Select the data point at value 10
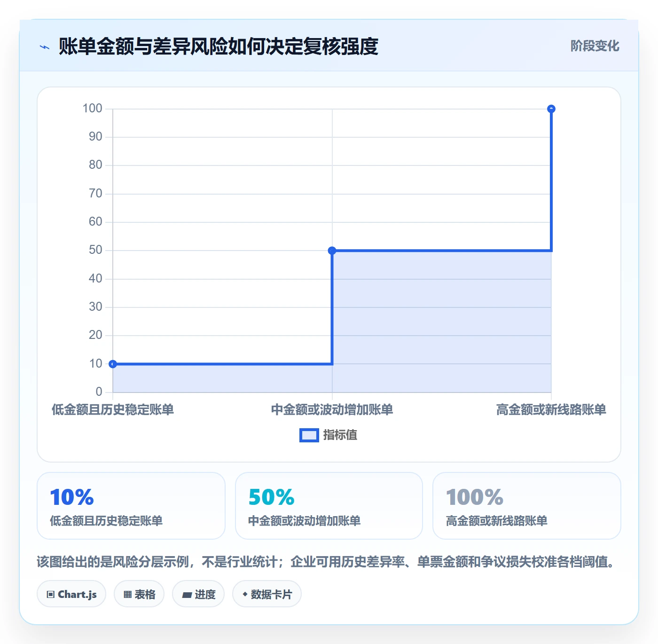 (113, 364)
